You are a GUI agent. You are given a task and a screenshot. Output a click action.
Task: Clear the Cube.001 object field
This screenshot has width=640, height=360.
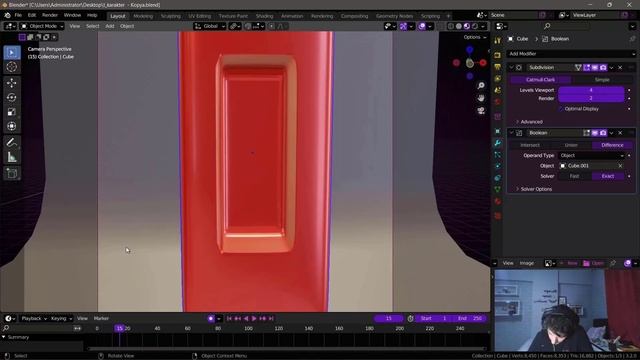tap(620, 166)
